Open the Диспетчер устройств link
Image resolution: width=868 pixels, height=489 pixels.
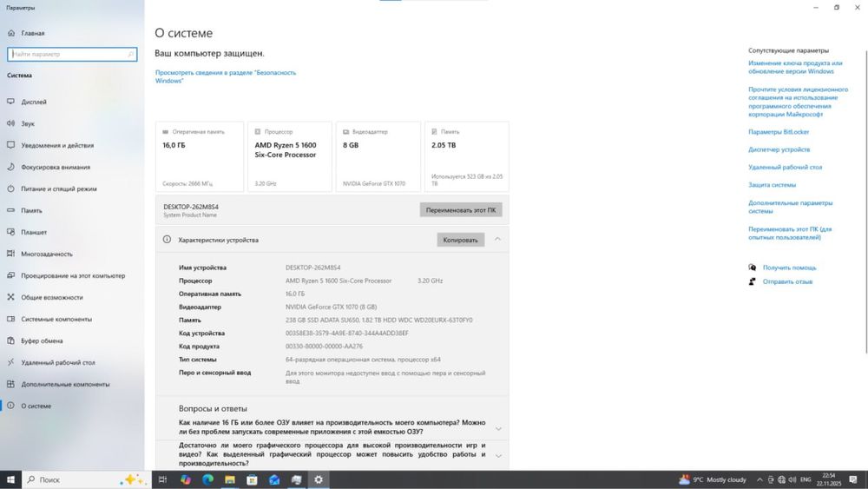coord(779,149)
